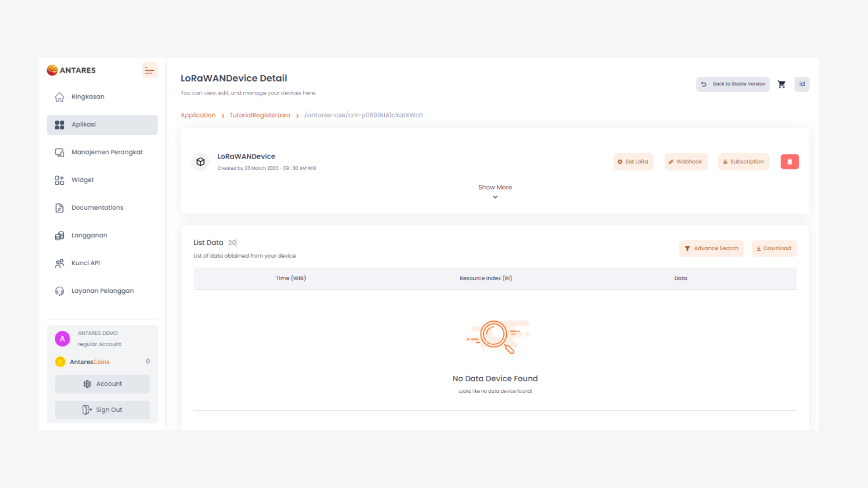868x488 pixels.
Task: Expand Show More device details
Action: 495,188
